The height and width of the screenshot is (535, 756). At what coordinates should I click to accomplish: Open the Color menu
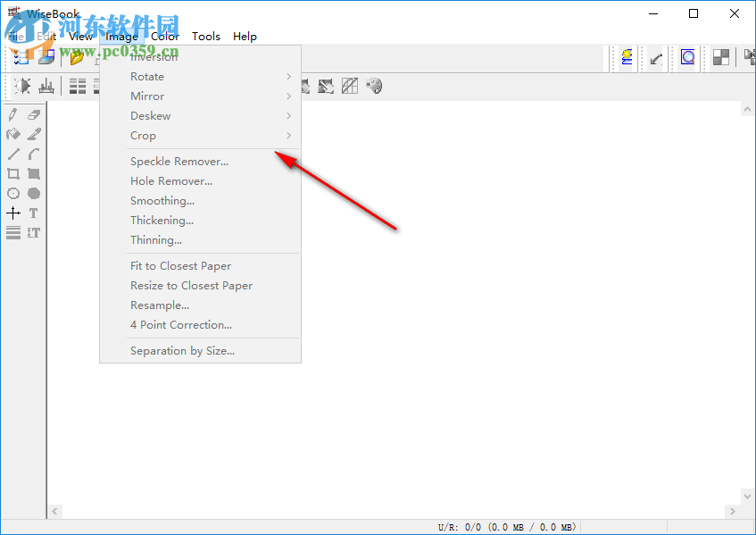click(x=165, y=37)
